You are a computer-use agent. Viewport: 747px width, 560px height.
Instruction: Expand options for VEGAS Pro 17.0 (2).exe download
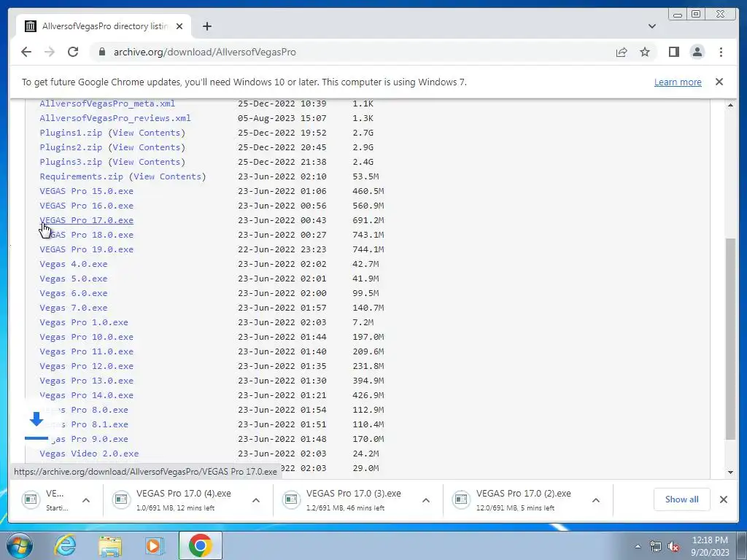coord(595,500)
